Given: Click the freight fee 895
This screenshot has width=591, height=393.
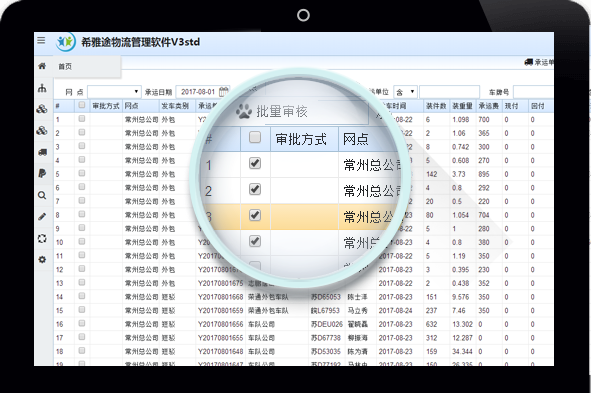Looking at the screenshot, I should [x=484, y=174].
